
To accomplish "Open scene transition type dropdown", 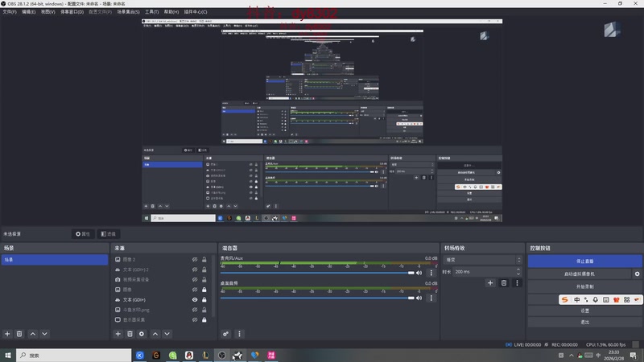I will [x=482, y=260].
